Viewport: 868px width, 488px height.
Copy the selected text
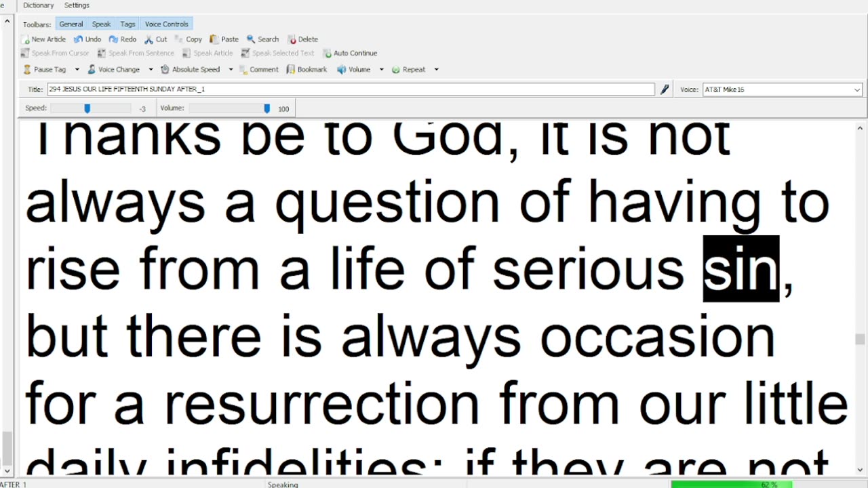coord(189,39)
